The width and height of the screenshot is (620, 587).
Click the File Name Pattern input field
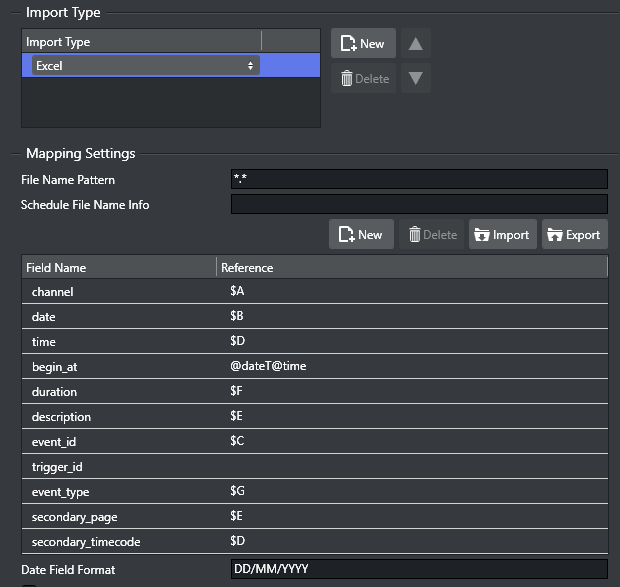(x=418, y=180)
